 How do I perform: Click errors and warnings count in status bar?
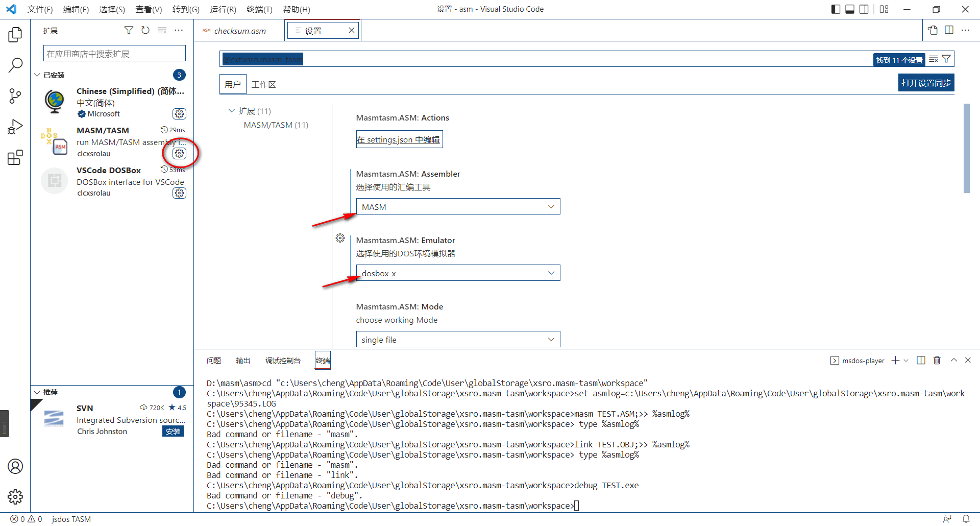26,519
